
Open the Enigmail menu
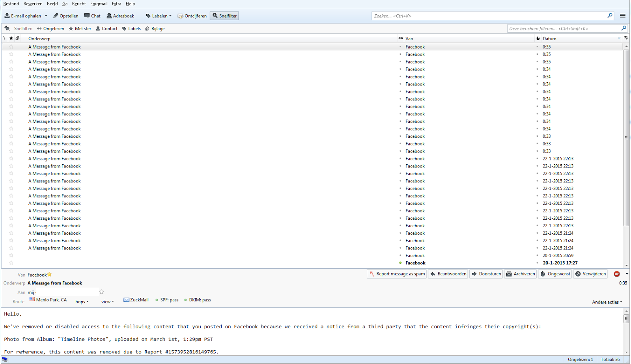click(99, 4)
